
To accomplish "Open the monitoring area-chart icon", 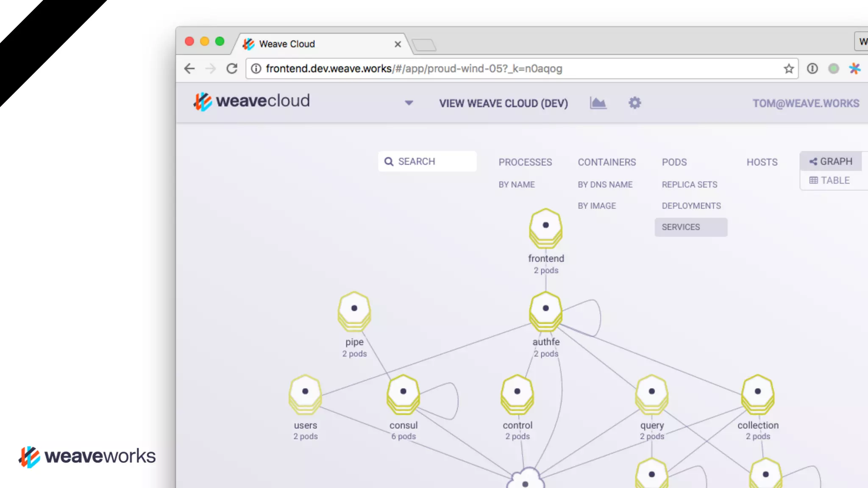I will coord(598,103).
